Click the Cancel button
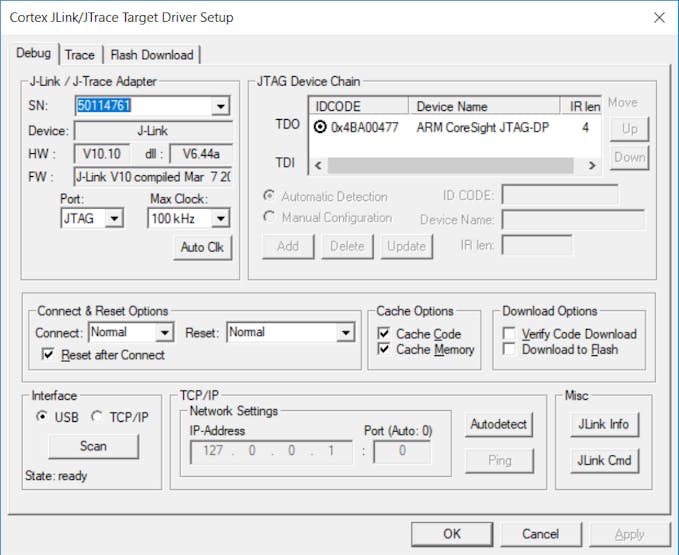Image resolution: width=679 pixels, height=555 pixels. click(x=541, y=534)
